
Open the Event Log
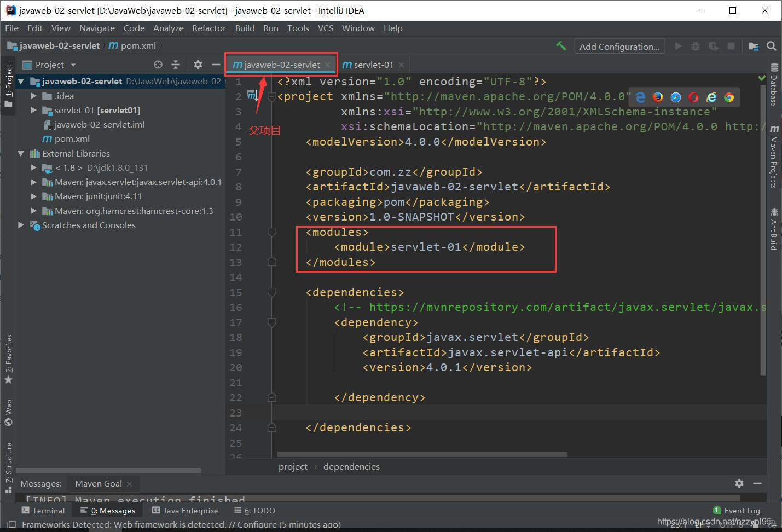pos(737,510)
